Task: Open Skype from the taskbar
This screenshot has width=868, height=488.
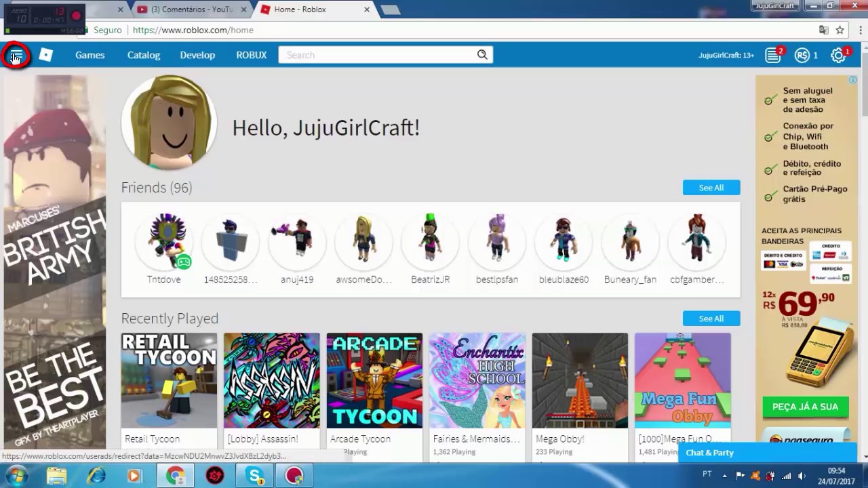Action: click(255, 476)
